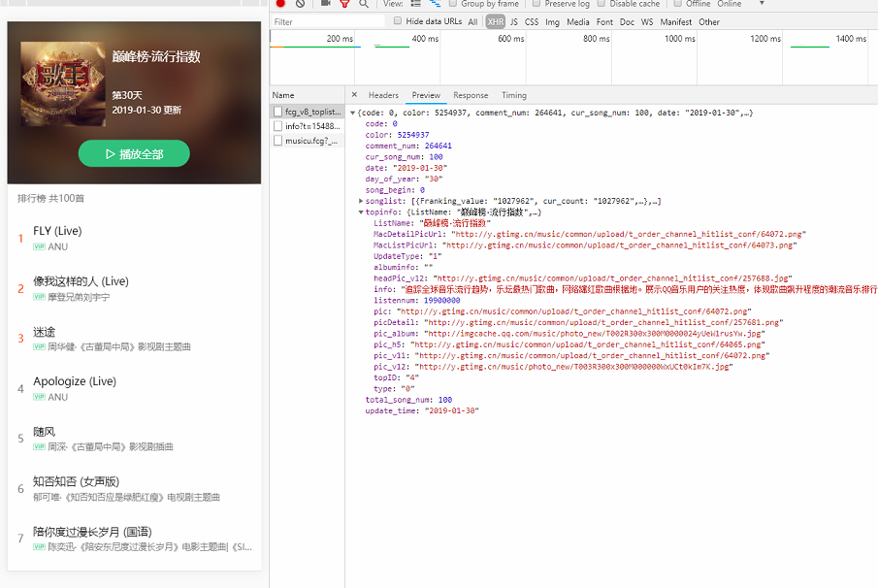Toggle the waterfall overview view icon
Screen dimensions: 878x588
click(x=435, y=3)
